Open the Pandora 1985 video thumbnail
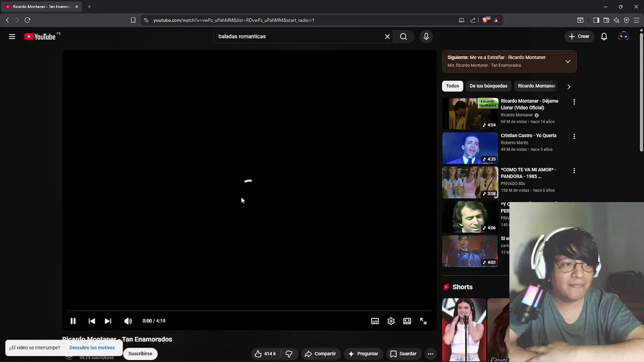644x362 pixels. 470,183
